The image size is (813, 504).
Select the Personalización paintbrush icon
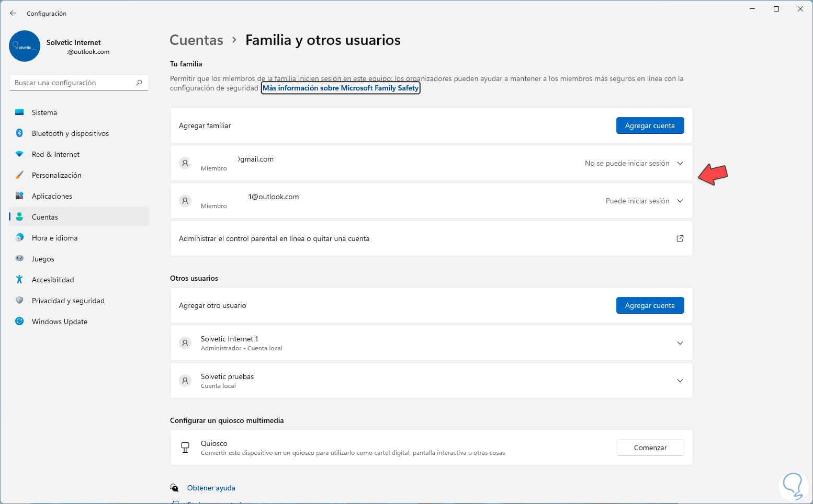click(19, 175)
